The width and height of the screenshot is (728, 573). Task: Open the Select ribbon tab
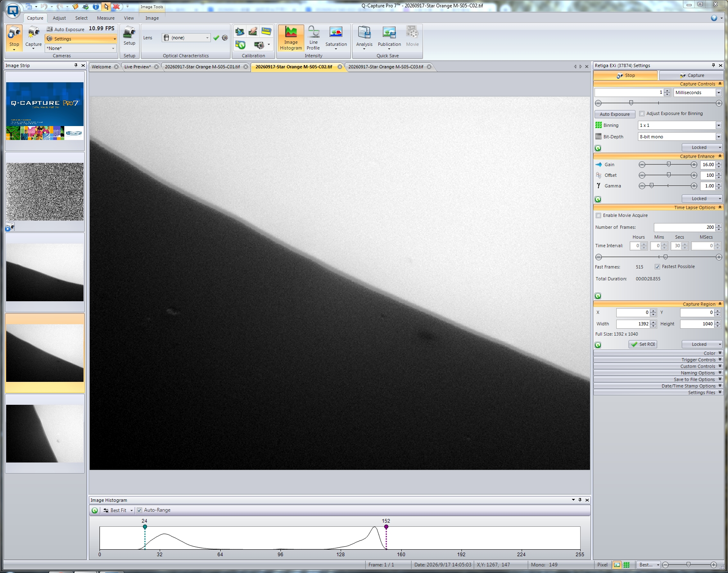81,18
